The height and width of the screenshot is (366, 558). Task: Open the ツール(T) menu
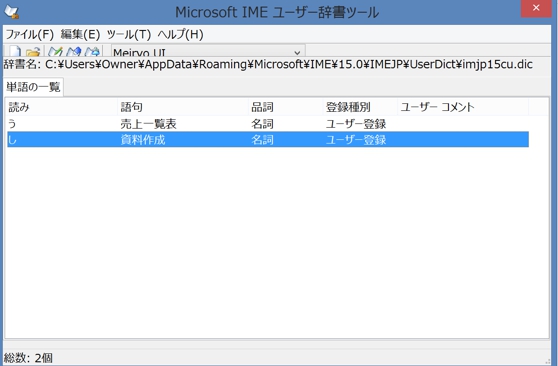[129, 35]
